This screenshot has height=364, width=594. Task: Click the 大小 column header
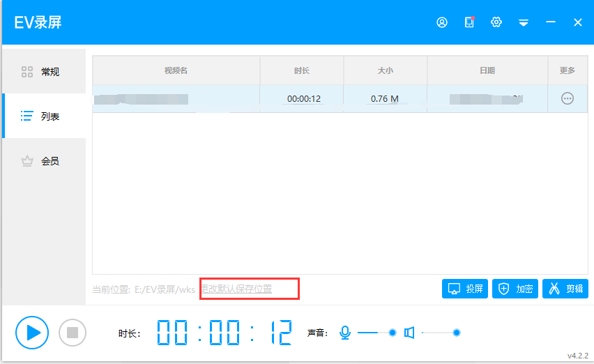[386, 70]
